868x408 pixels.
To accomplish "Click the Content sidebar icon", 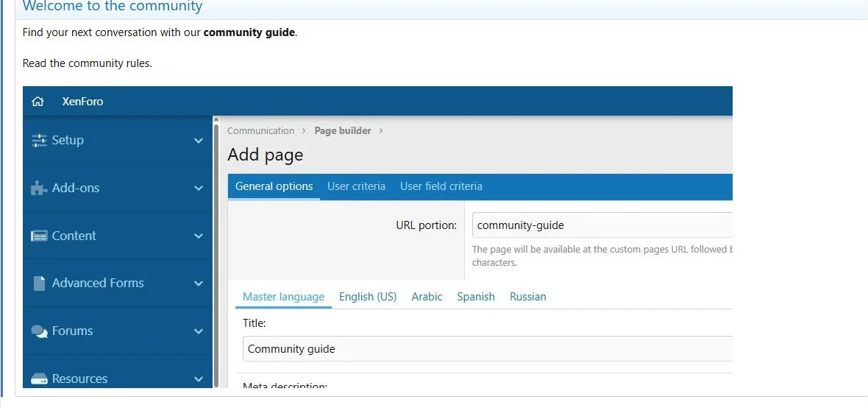I will (39, 236).
